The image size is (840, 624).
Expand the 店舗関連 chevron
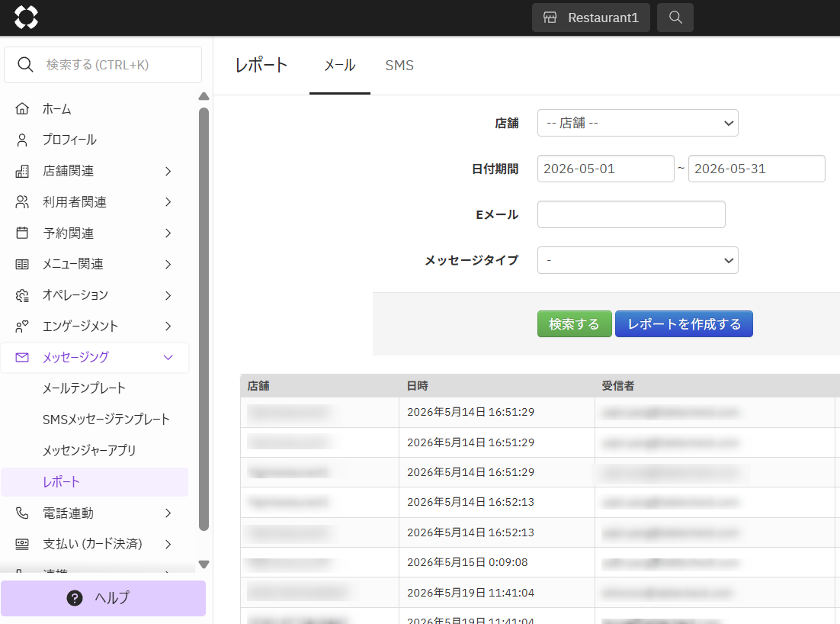pyautogui.click(x=168, y=171)
